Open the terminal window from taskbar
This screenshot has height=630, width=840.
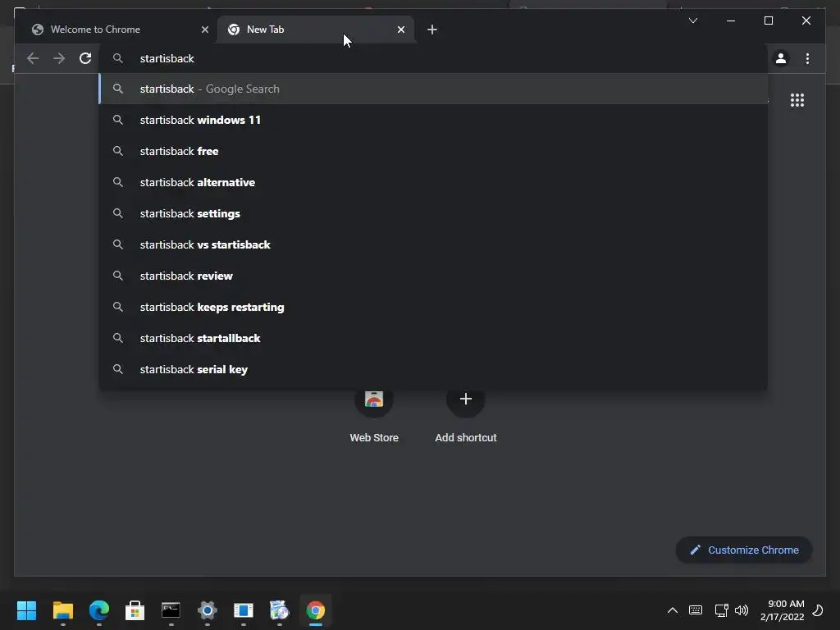click(171, 610)
